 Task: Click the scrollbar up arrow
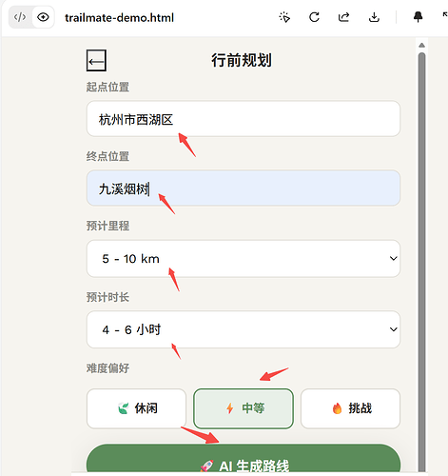[421, 45]
